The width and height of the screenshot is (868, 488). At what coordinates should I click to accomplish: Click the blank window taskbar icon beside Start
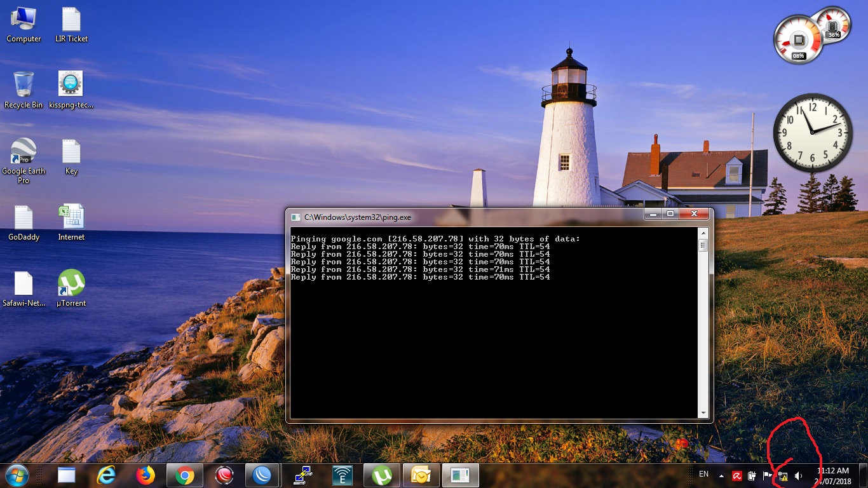point(67,475)
